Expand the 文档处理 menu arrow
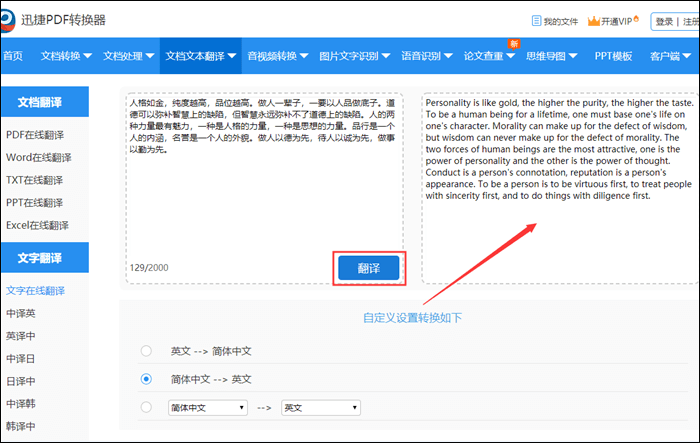Screen dimensions: 700x443 [x=150, y=56]
